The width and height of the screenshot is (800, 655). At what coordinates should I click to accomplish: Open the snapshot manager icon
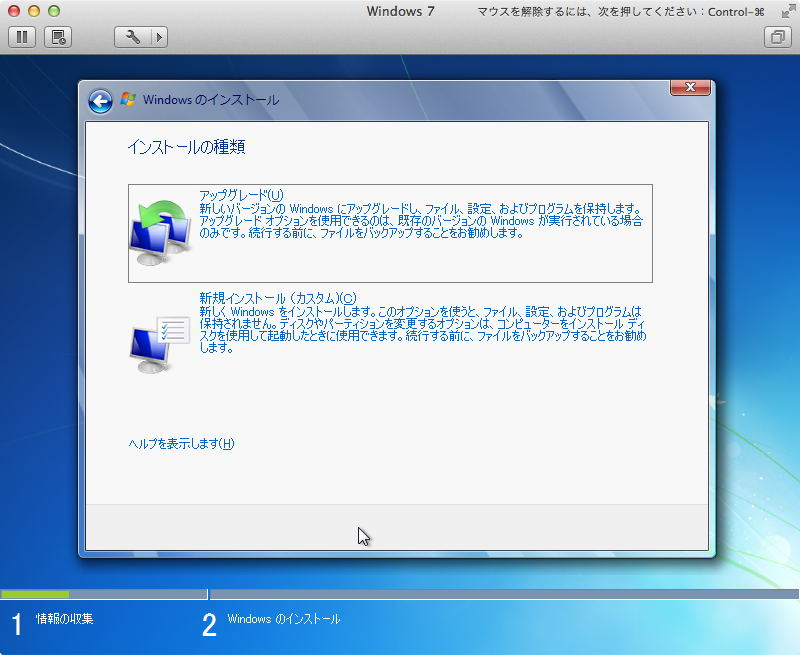(x=58, y=37)
